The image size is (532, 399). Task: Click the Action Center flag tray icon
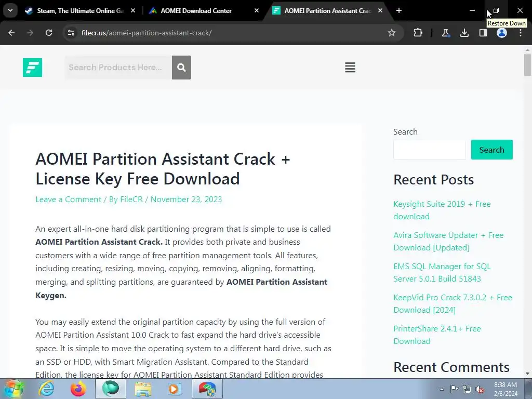(x=454, y=389)
